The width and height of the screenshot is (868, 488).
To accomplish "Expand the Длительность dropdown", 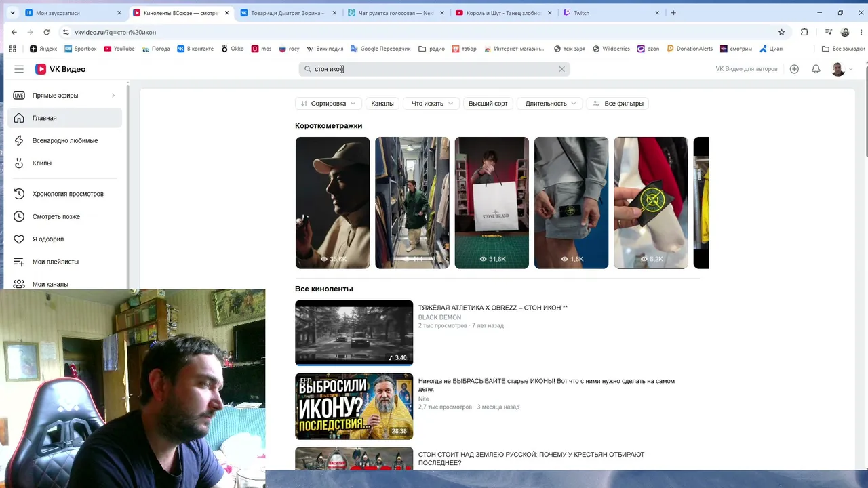I will pyautogui.click(x=549, y=104).
